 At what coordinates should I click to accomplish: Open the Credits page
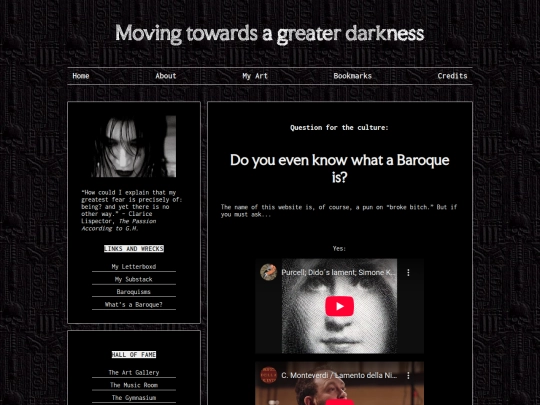point(452,76)
